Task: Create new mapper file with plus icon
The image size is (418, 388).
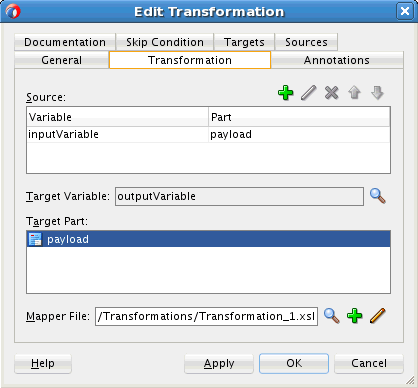Action: pyautogui.click(x=355, y=316)
